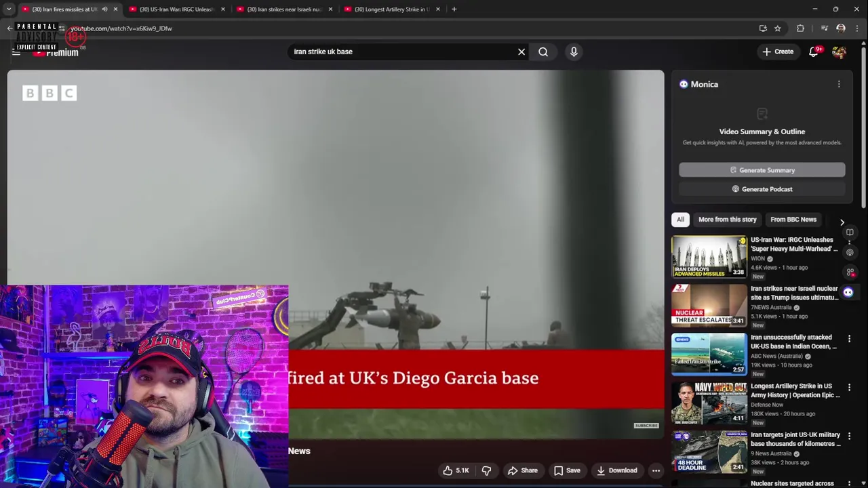The image size is (868, 488).
Task: Open 'Nuclear sites targeted across' video title
Action: [793, 483]
